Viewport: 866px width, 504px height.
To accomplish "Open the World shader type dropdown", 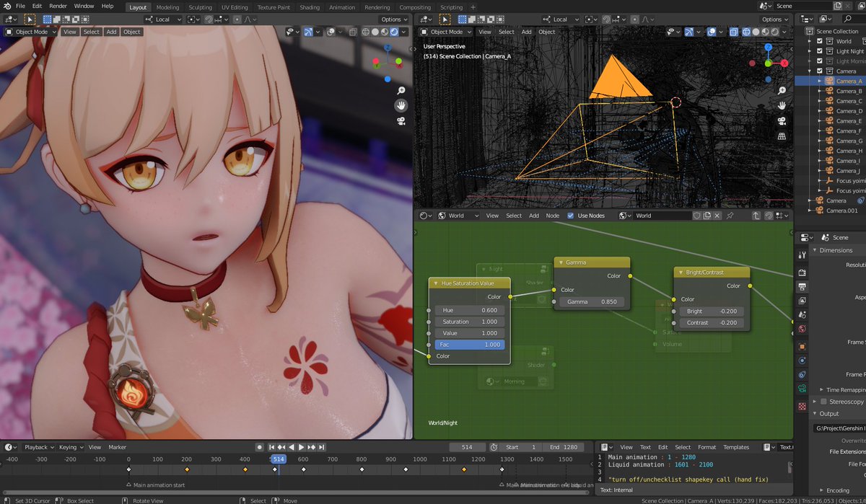I will pyautogui.click(x=459, y=216).
